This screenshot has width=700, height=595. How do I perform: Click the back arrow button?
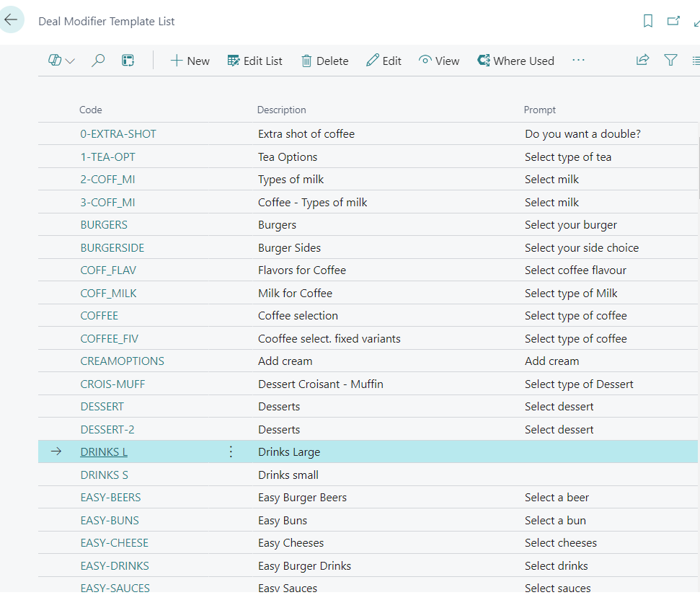point(12,20)
